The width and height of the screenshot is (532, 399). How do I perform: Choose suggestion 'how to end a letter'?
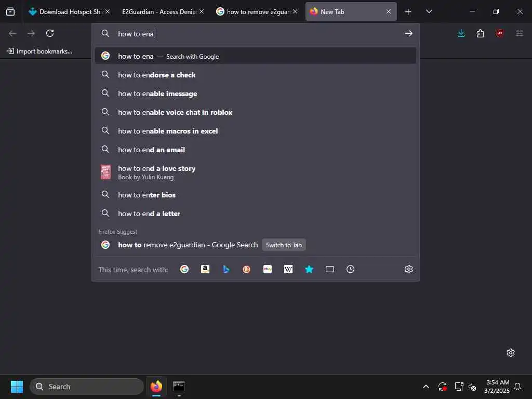pos(256,213)
